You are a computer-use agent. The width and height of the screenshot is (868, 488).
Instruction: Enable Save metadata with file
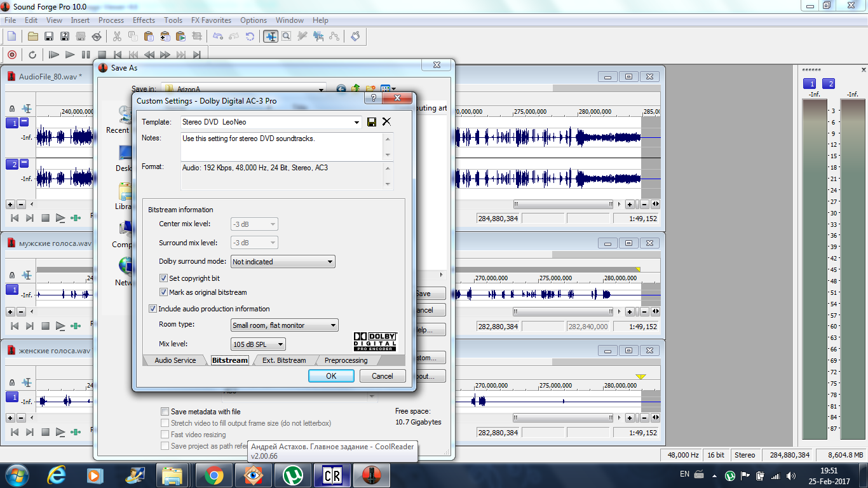165,412
